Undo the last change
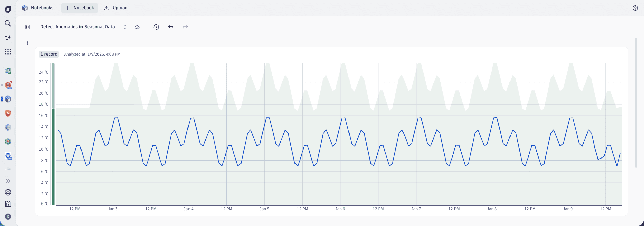Viewport: 644px width, 226px height. point(171,27)
